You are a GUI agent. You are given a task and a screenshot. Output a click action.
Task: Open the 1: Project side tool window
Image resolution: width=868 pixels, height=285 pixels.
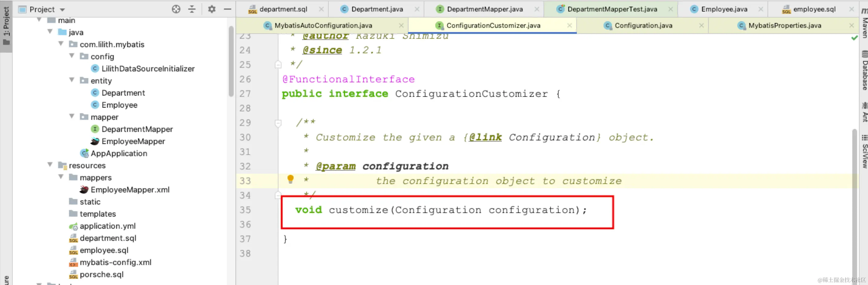coord(6,26)
